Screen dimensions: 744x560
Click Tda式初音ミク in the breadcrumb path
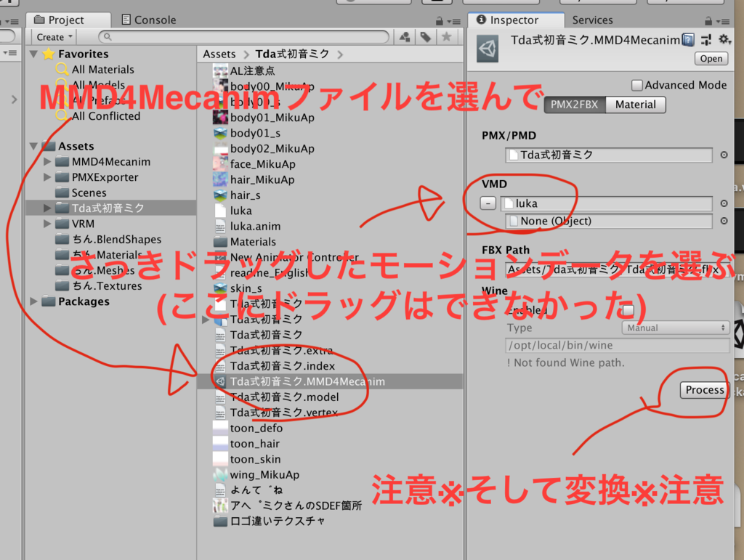pyautogui.click(x=292, y=54)
